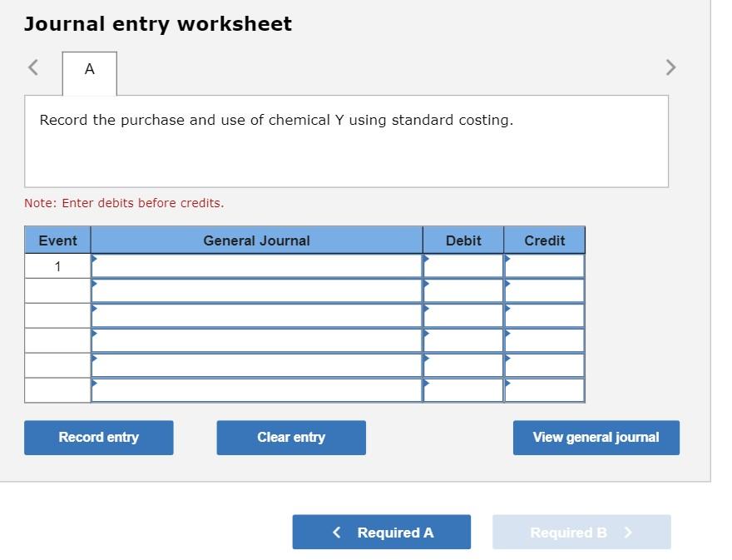This screenshot has height=560, width=732.
Task: Click the description box with chemical Y text
Action: [347, 140]
